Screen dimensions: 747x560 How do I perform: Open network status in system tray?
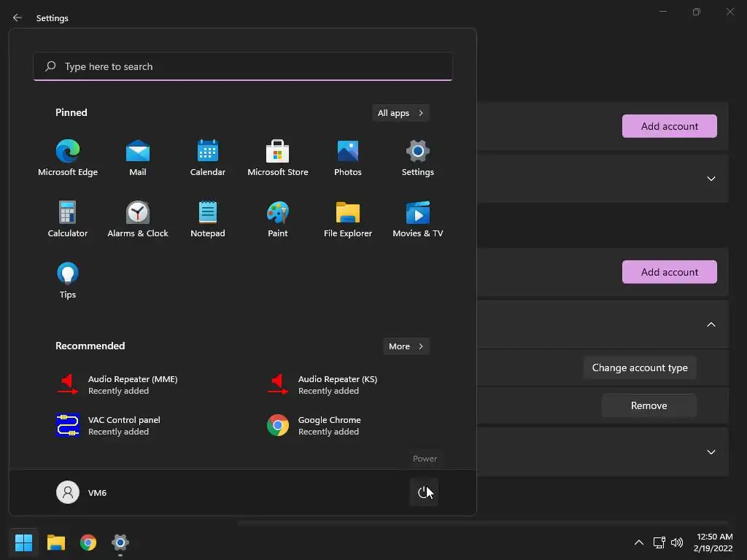(x=659, y=542)
